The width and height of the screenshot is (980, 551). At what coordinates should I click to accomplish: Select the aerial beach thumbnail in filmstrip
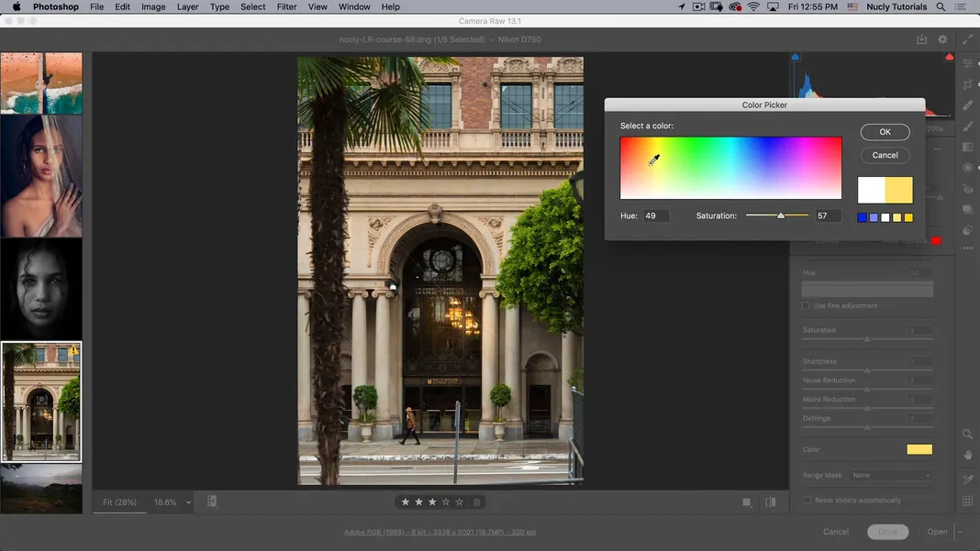41,83
